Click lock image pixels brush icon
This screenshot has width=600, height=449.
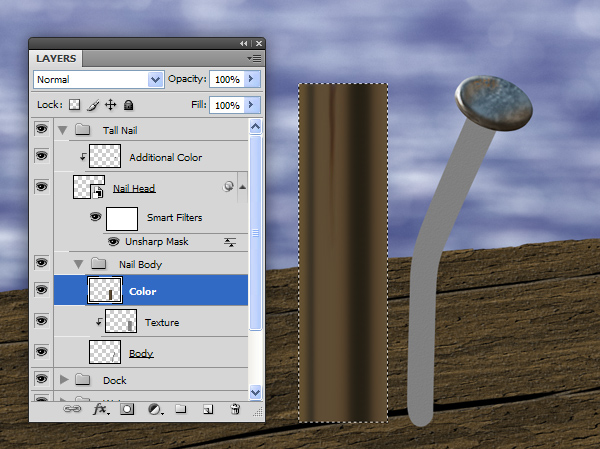[x=93, y=105]
